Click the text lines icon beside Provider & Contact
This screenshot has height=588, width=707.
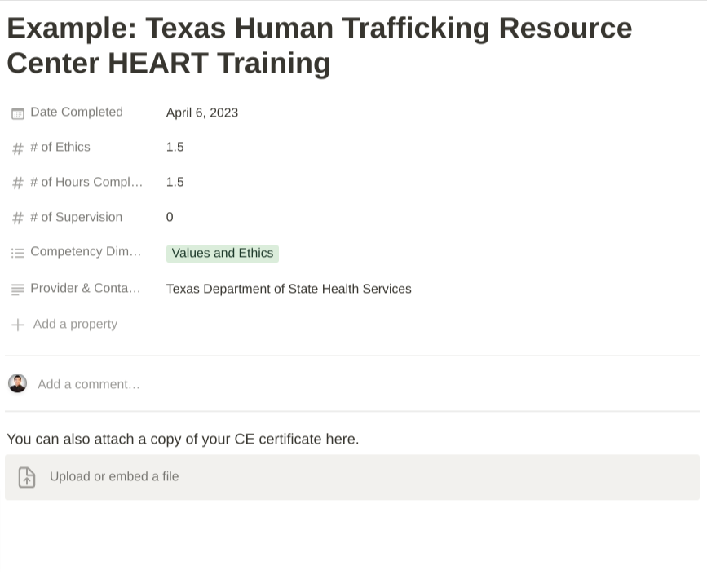(18, 290)
